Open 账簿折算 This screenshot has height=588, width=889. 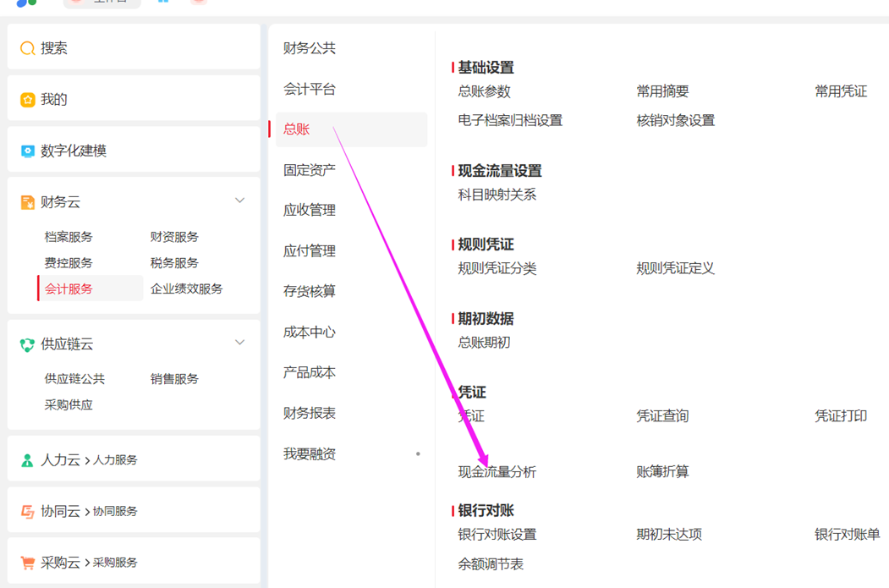point(662,472)
